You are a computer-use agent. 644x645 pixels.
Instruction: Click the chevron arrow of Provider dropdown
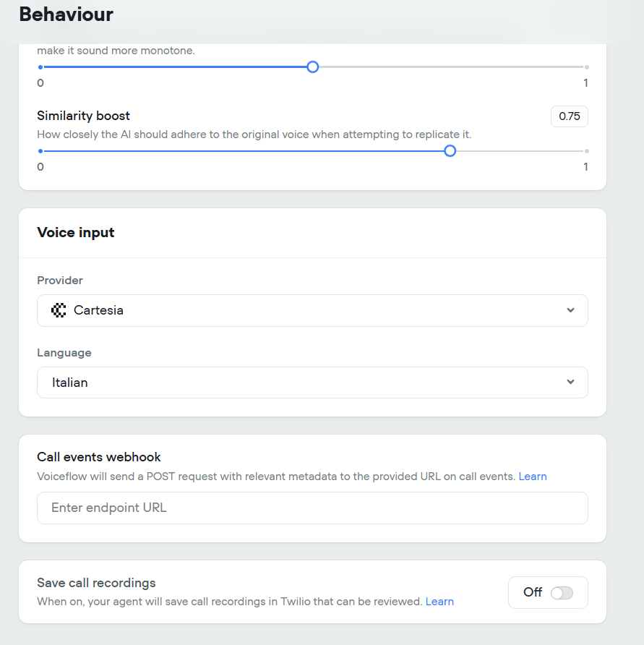(x=570, y=310)
